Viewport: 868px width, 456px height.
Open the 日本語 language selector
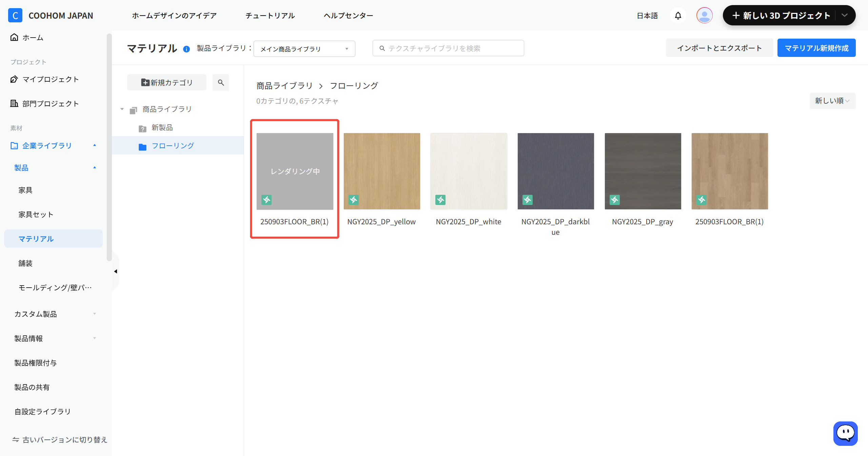(647, 16)
